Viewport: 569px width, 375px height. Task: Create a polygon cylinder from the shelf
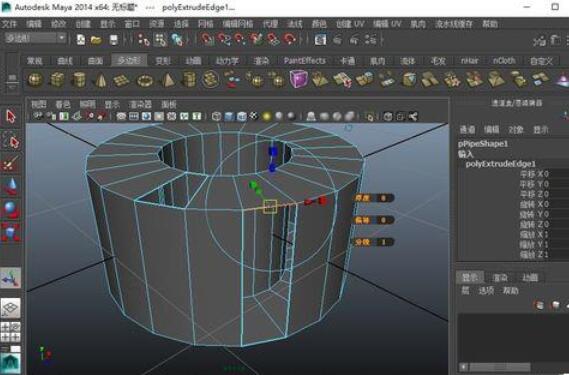pos(79,79)
